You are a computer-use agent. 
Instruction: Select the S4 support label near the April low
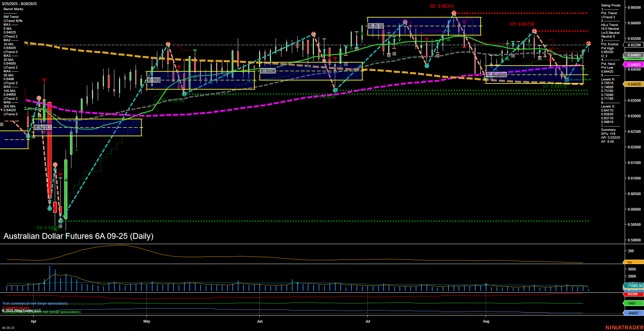point(49,228)
